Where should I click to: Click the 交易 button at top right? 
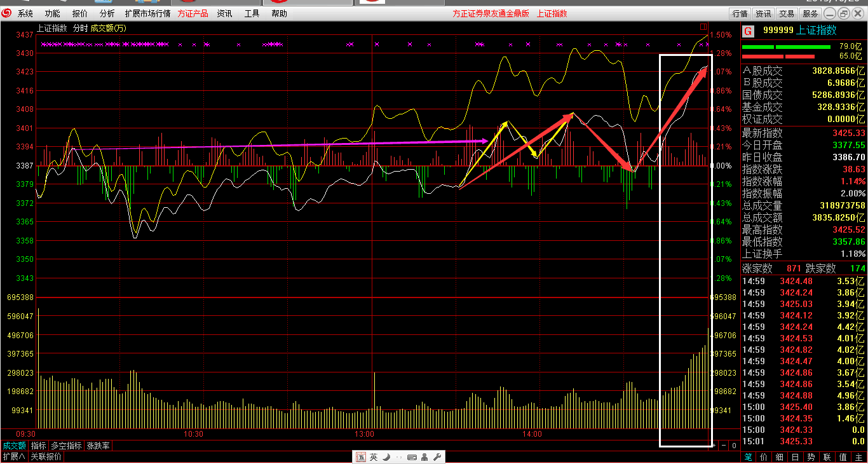[x=787, y=13]
